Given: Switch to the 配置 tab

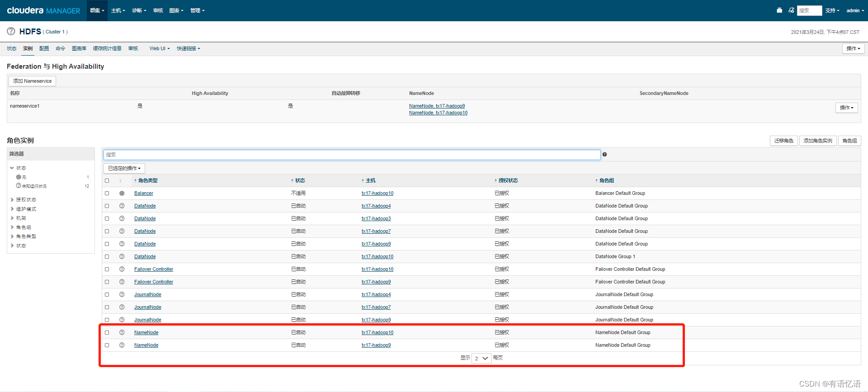Looking at the screenshot, I should coord(44,48).
